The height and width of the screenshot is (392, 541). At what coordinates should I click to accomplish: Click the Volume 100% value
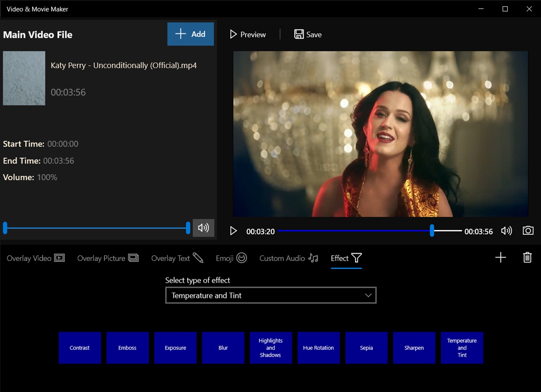tap(47, 177)
